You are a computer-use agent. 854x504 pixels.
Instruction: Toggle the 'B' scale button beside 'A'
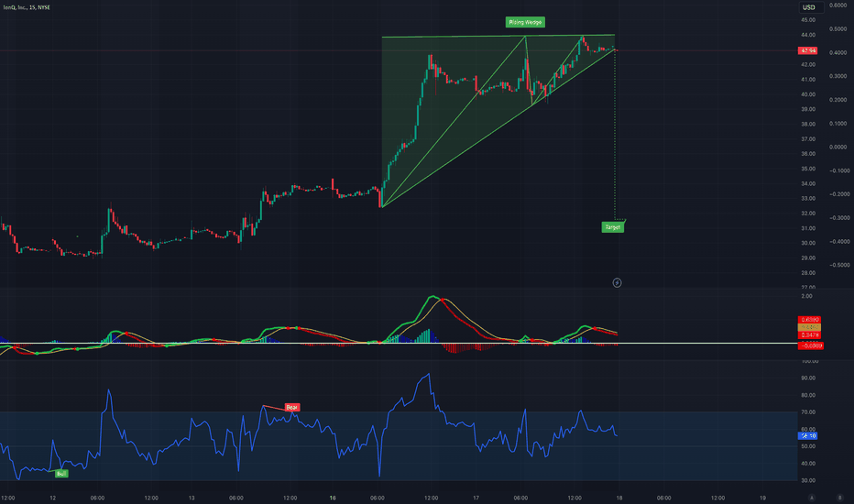(840, 498)
